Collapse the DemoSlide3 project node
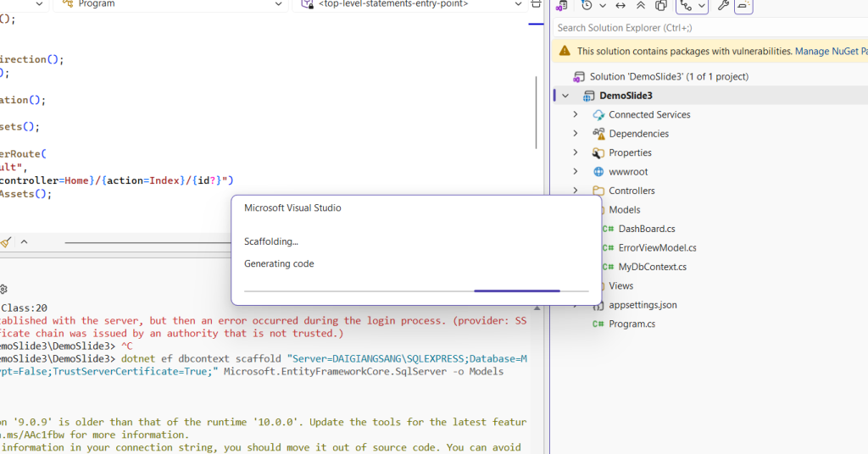868x454 pixels. [x=565, y=96]
